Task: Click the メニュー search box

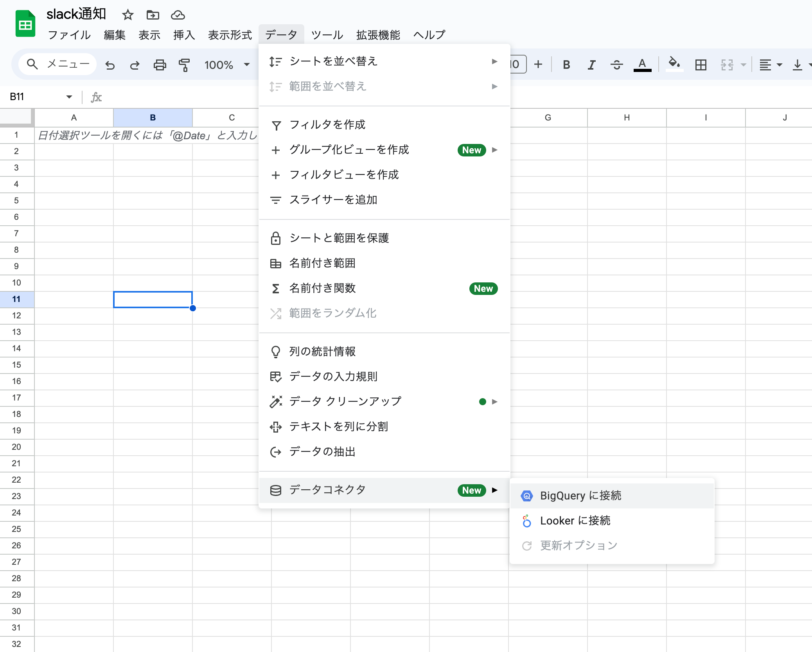Action: point(58,64)
